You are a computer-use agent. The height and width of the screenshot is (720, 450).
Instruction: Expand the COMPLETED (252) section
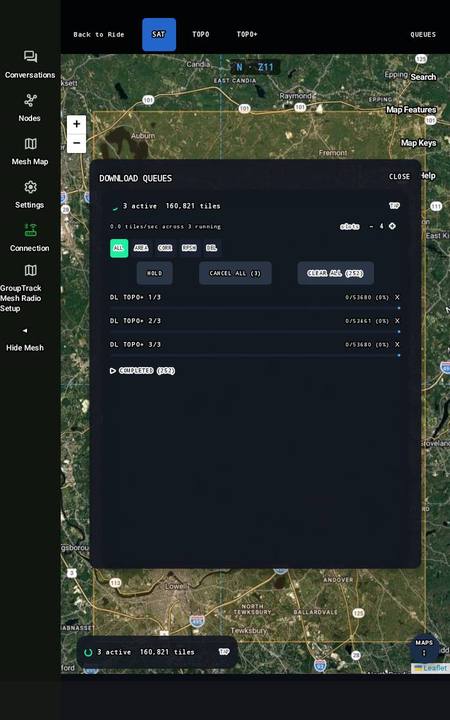tap(142, 371)
